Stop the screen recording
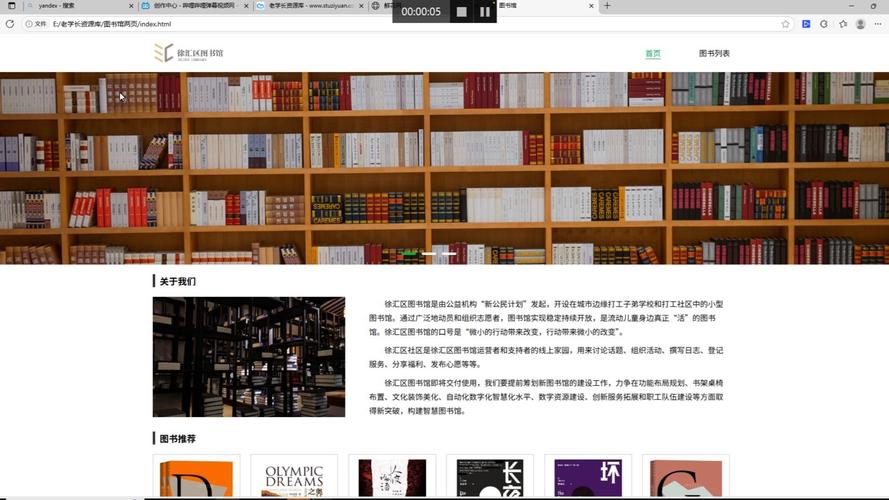 click(x=462, y=11)
